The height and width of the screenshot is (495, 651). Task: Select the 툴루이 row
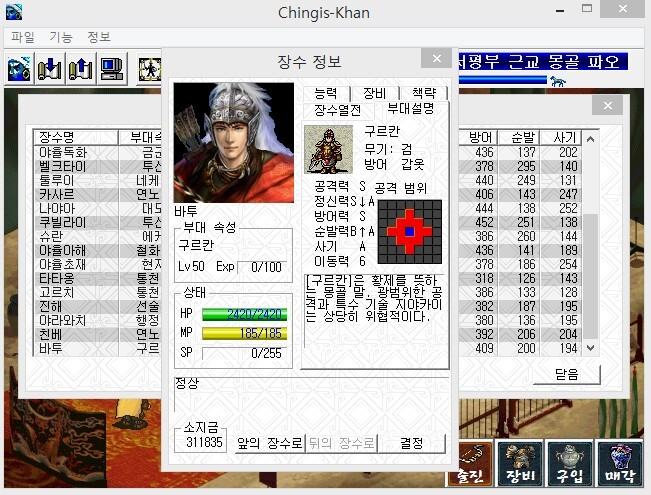click(x=98, y=181)
